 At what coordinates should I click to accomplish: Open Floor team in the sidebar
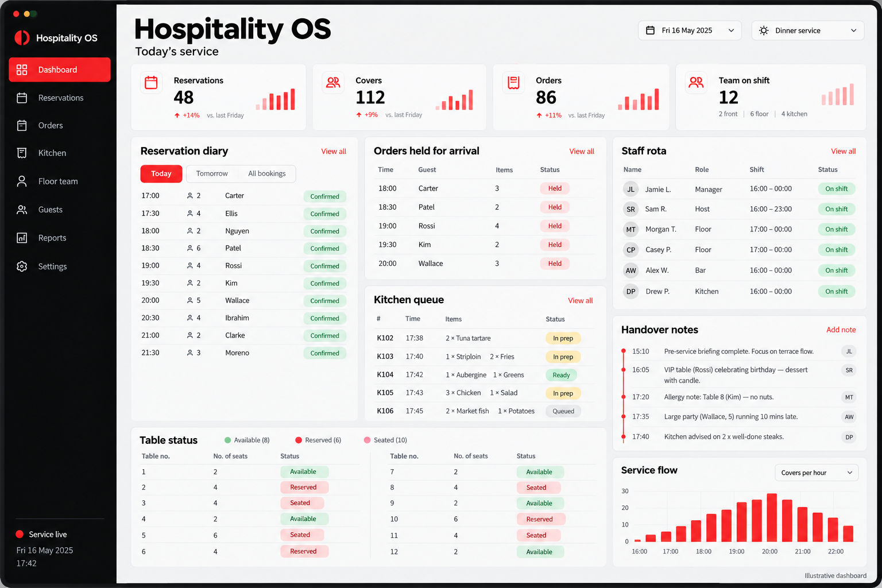point(60,181)
